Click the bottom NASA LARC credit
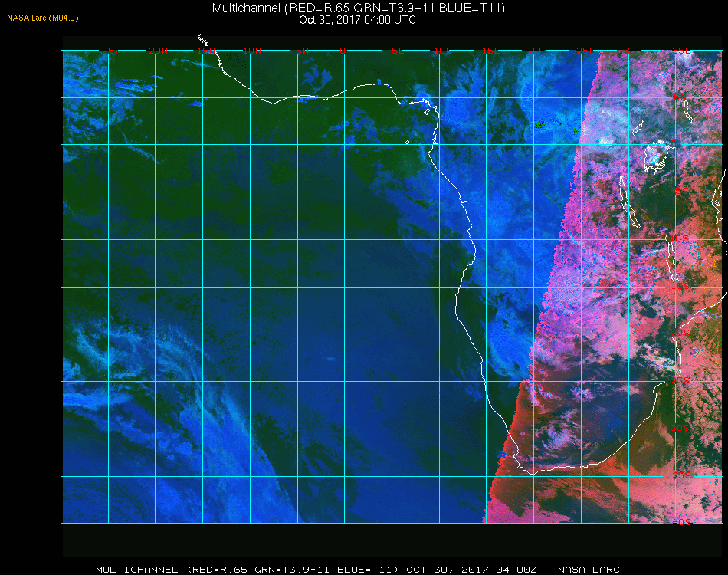Image resolution: width=728 pixels, height=575 pixels. (x=589, y=570)
